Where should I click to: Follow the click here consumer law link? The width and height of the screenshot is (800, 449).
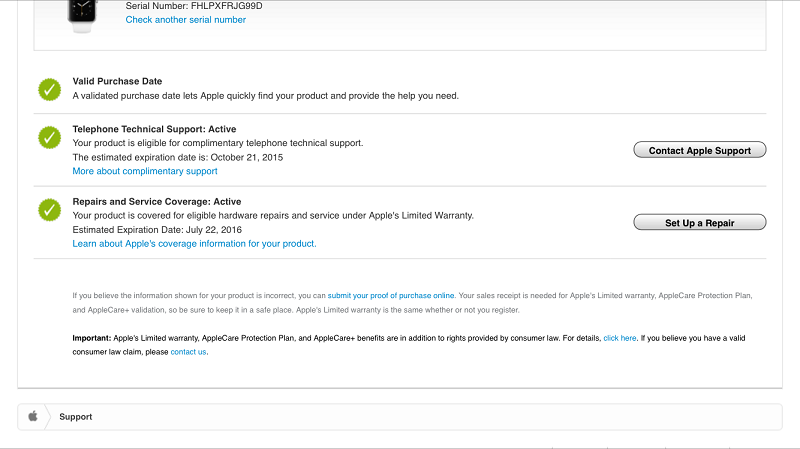pos(620,339)
